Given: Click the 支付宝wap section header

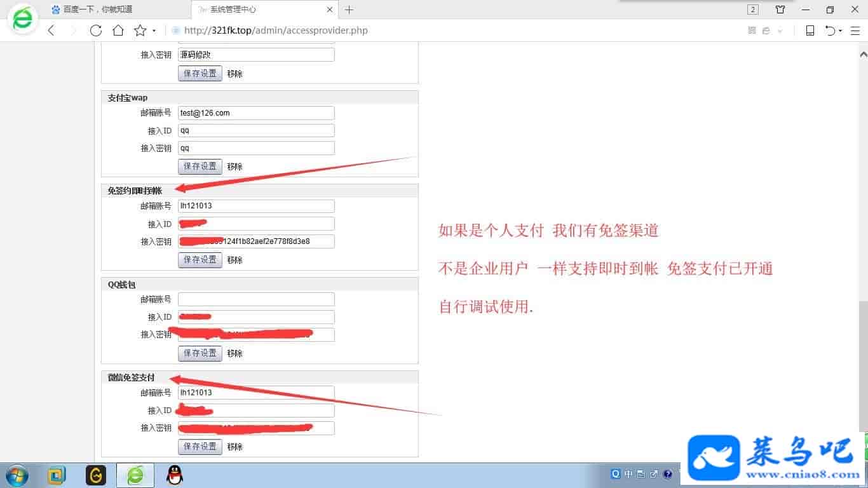Looking at the screenshot, I should pos(260,97).
